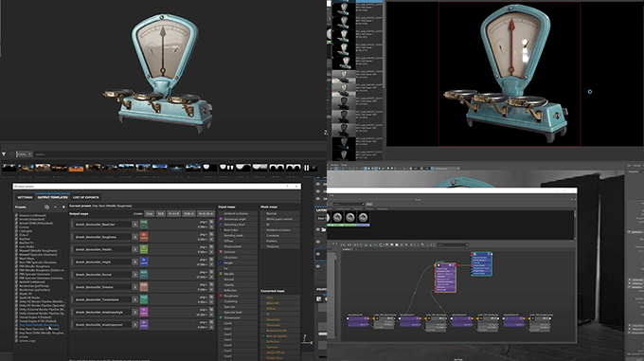Add a new preset with the plus icon

pyautogui.click(x=63, y=207)
